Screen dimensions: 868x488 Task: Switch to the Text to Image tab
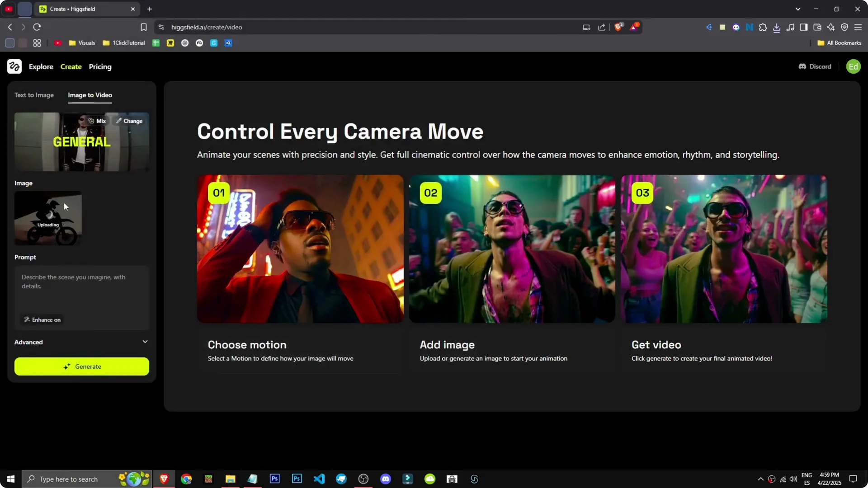[34, 95]
